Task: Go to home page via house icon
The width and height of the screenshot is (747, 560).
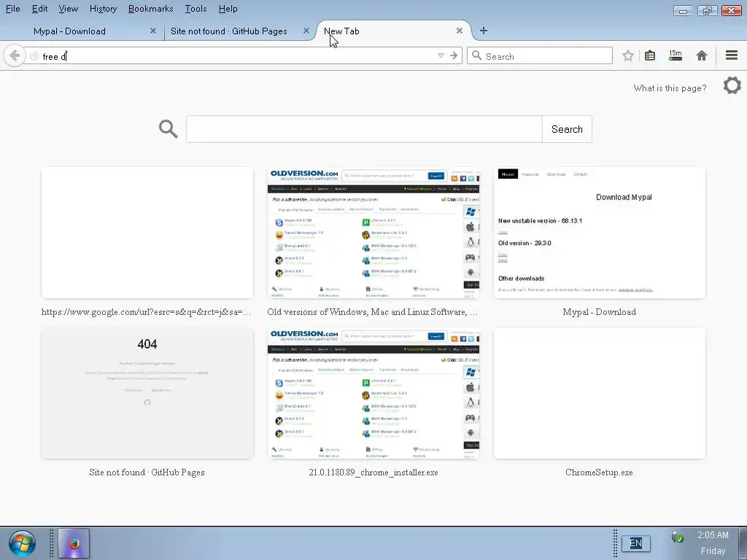Action: pyautogui.click(x=701, y=55)
